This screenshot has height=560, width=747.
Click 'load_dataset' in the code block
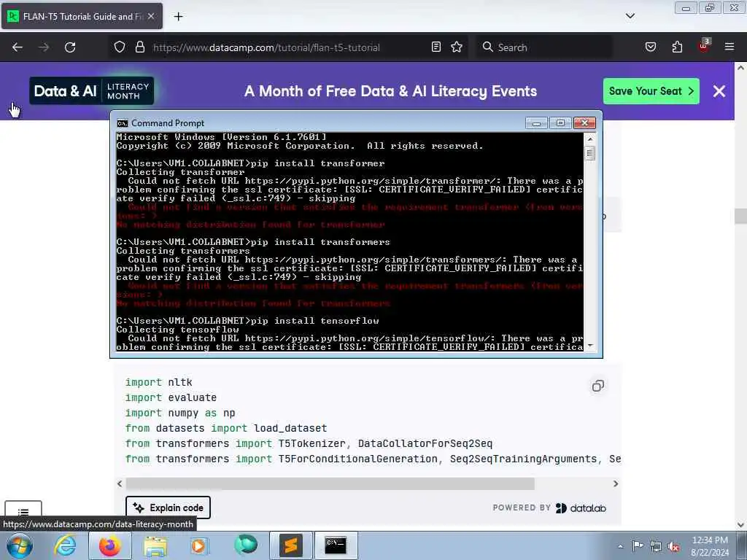(290, 428)
